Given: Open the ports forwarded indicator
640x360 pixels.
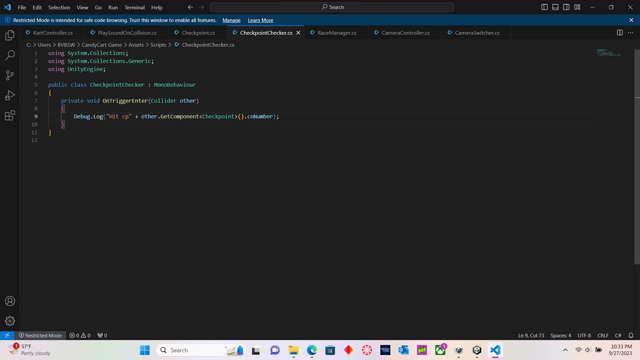Looking at the screenshot, I should click(x=102, y=335).
